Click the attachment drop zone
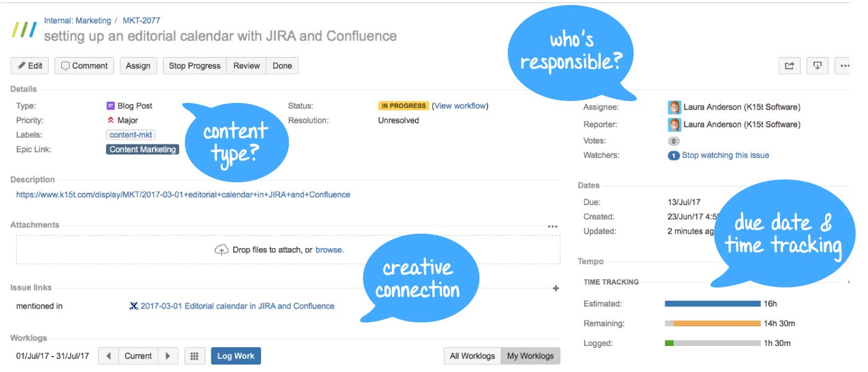This screenshot has height=372, width=868. click(x=288, y=250)
